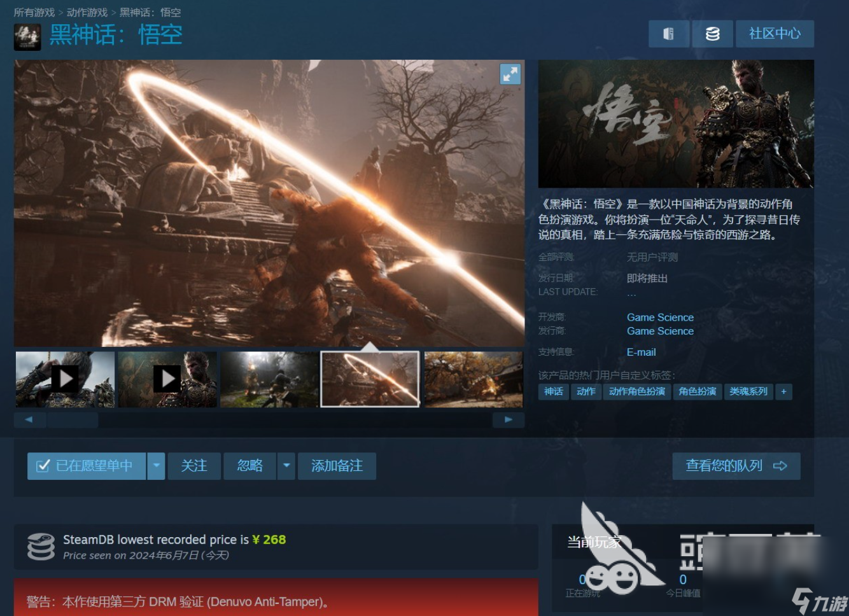The width and height of the screenshot is (849, 616).
Task: Open the E-mail support link
Action: [x=641, y=352]
